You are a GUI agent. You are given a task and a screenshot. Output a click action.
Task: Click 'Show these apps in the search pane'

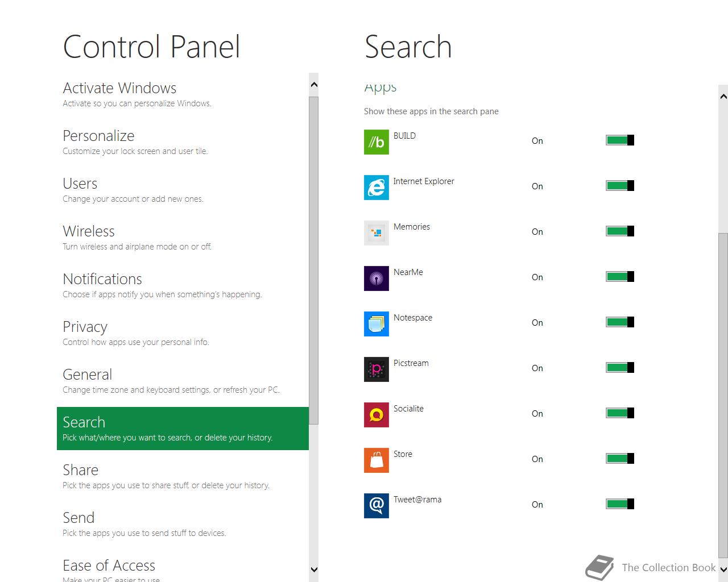pos(431,111)
